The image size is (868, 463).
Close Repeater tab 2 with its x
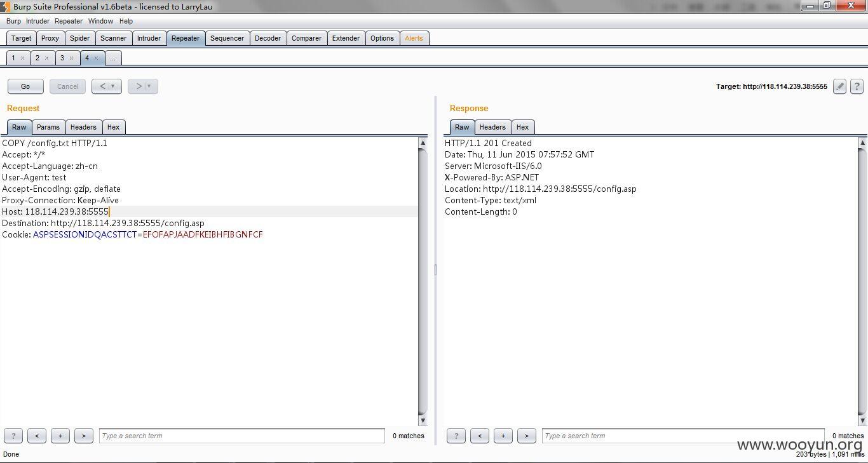coord(46,58)
